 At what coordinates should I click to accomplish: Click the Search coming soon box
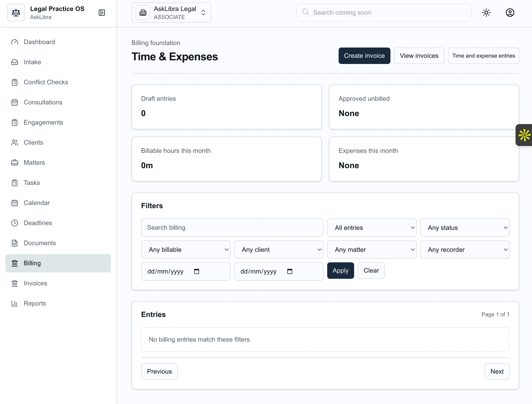click(x=384, y=13)
